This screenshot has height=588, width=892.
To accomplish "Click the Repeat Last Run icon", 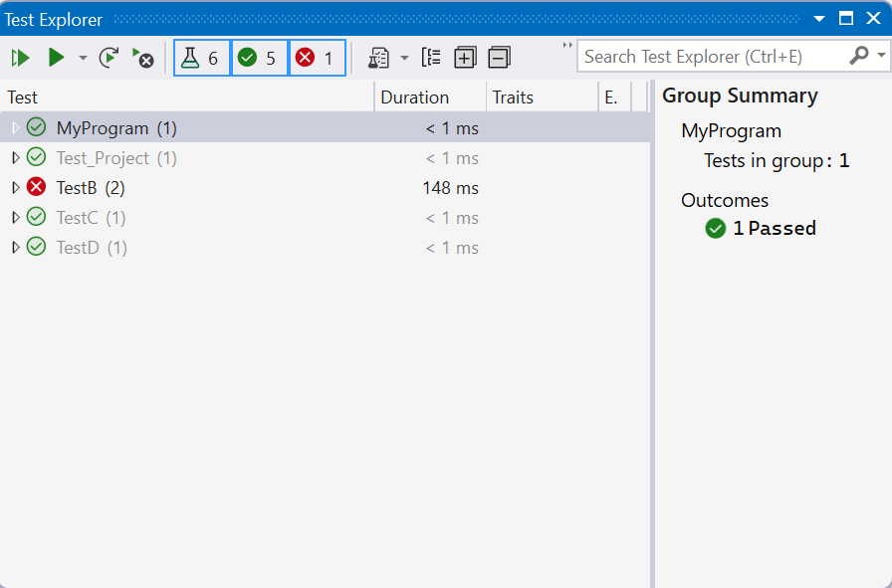I will point(110,57).
